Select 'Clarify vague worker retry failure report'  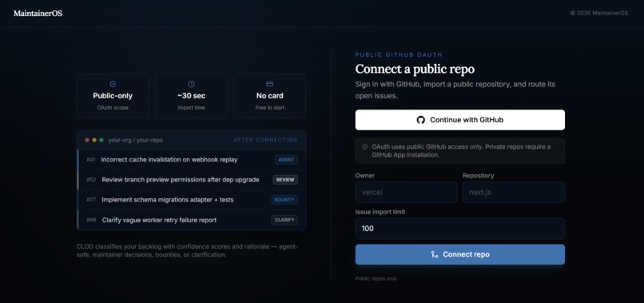coord(159,220)
